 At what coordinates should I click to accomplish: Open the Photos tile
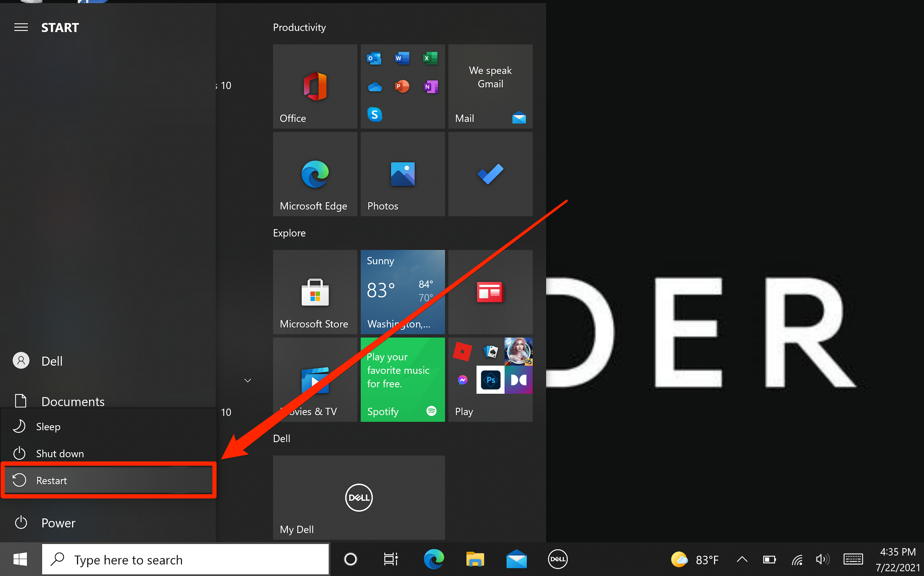(x=402, y=174)
